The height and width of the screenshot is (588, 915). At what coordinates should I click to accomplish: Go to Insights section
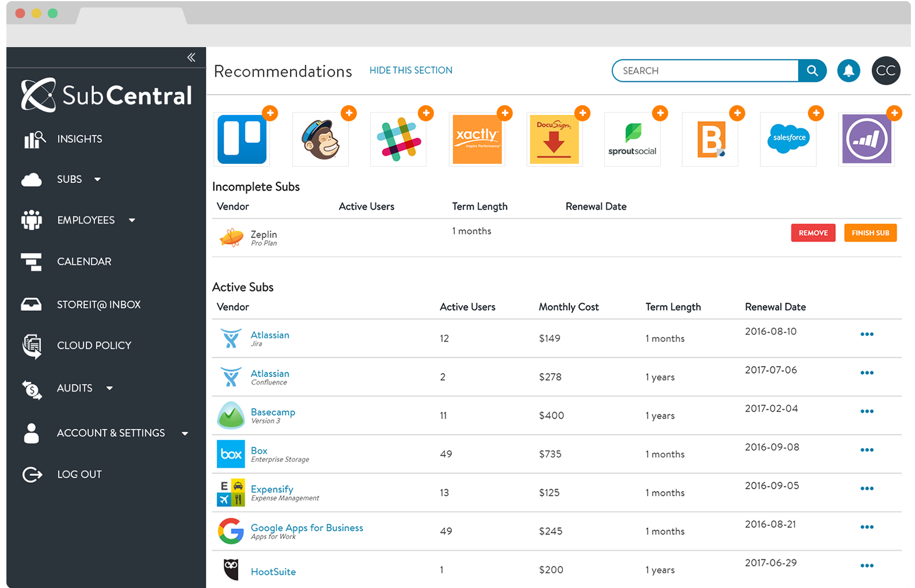point(80,139)
